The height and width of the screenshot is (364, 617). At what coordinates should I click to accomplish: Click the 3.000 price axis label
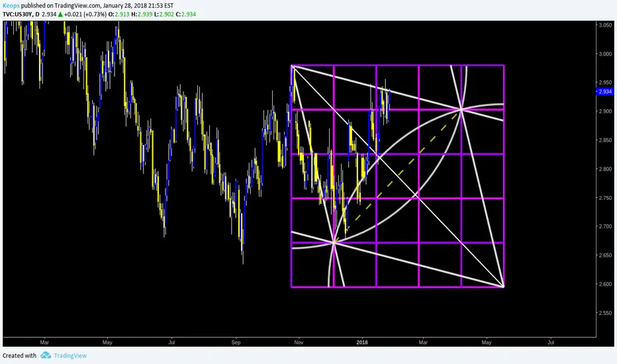click(605, 54)
